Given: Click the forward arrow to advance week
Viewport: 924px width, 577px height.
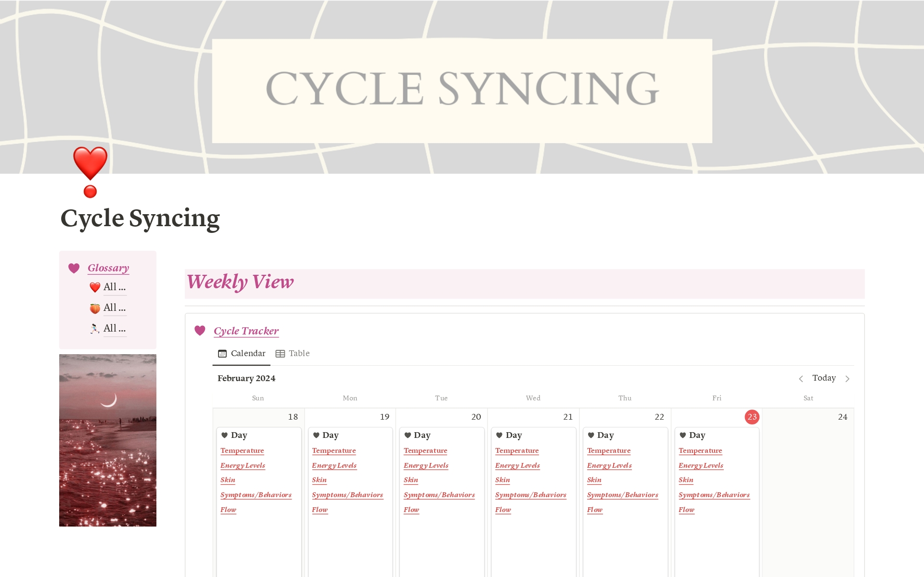Looking at the screenshot, I should point(851,378).
